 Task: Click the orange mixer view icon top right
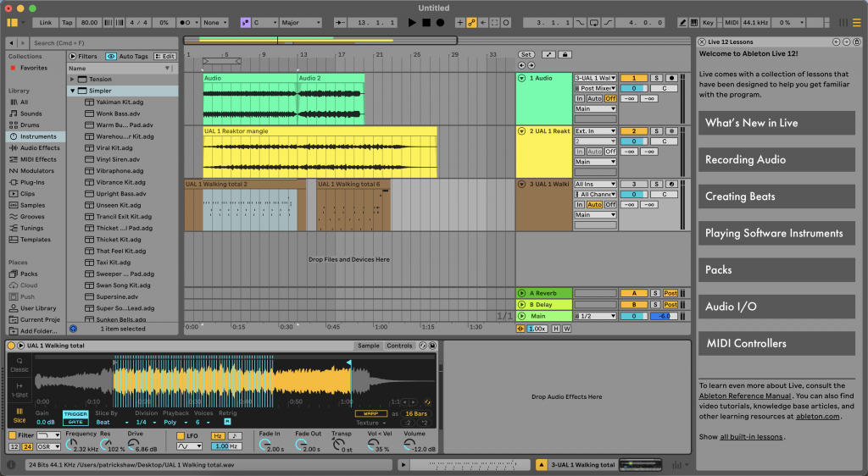click(x=856, y=23)
